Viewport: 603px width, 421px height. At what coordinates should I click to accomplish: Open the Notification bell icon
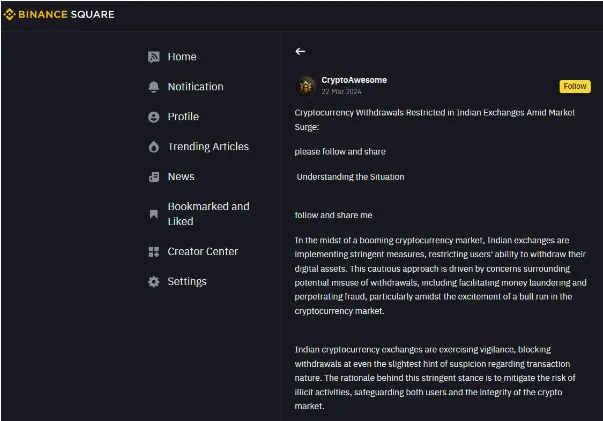(154, 87)
